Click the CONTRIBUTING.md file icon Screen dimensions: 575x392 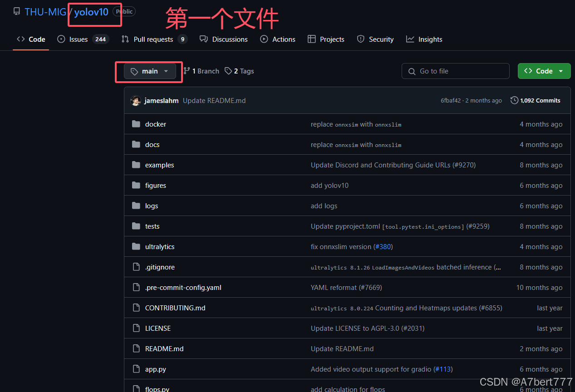[x=136, y=308]
